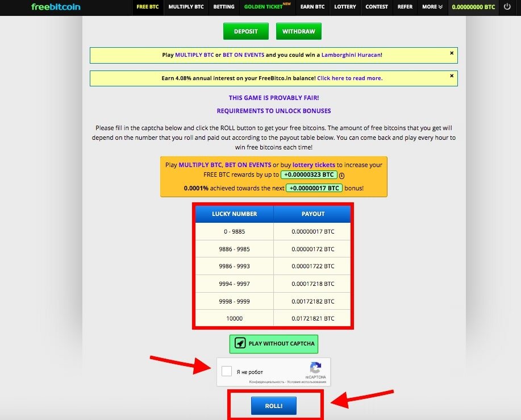521x420 pixels.
Task: Click the captcha "Условия использования" link
Action: click(x=307, y=382)
